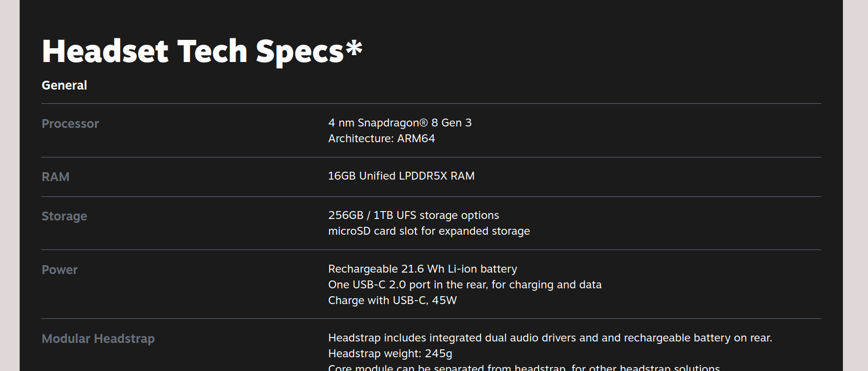Select the "General" section subheading
Screen dimensions: 868x371
64,85
